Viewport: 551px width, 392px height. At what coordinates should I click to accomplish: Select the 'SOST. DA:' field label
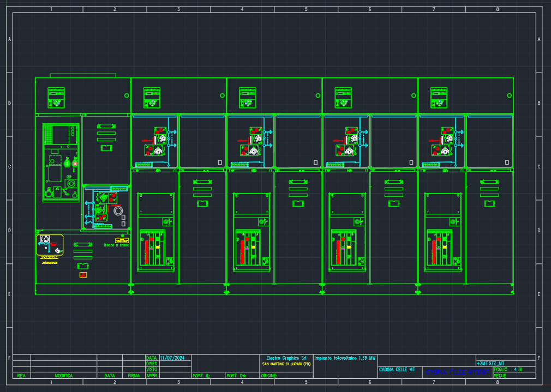click(x=237, y=376)
